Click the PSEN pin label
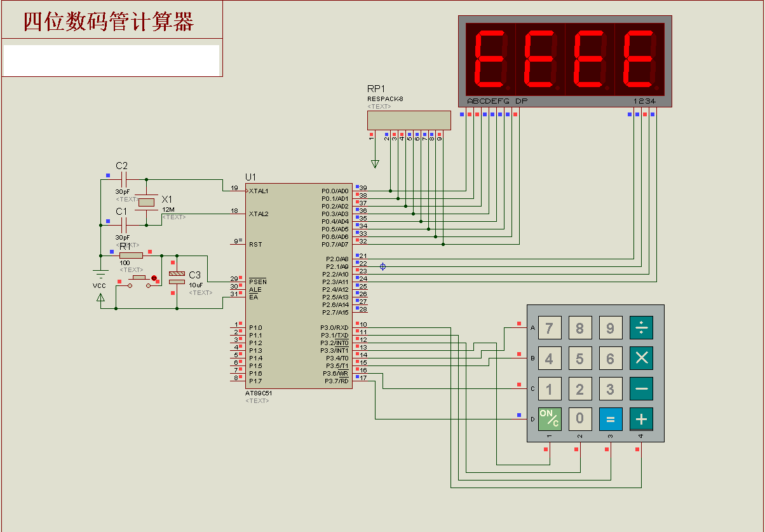Screen dimensions: 765x532 [x=257, y=282]
